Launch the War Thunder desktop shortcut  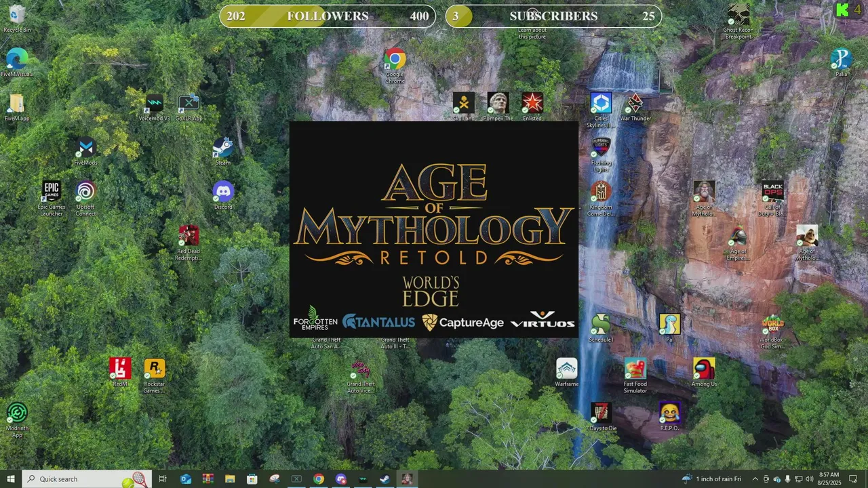pyautogui.click(x=635, y=107)
